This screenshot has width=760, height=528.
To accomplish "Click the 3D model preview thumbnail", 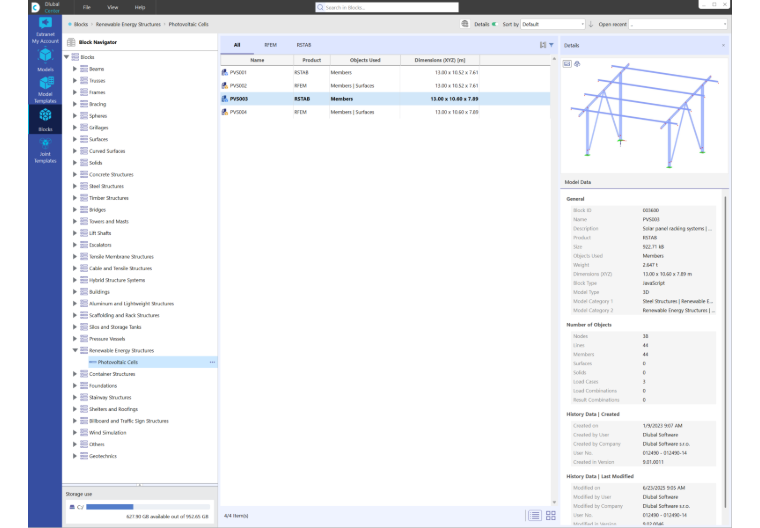I will [x=644, y=115].
